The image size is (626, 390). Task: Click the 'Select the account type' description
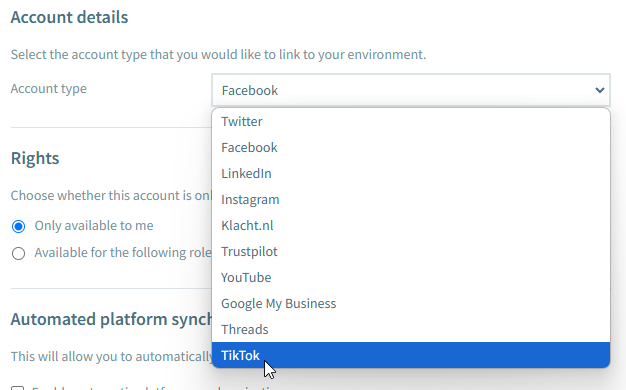[x=218, y=54]
